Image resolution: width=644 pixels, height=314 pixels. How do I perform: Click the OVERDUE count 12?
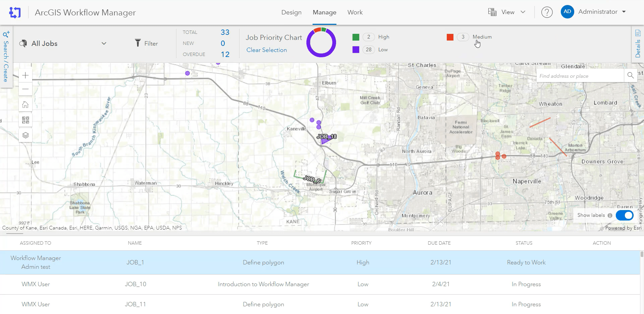click(225, 54)
